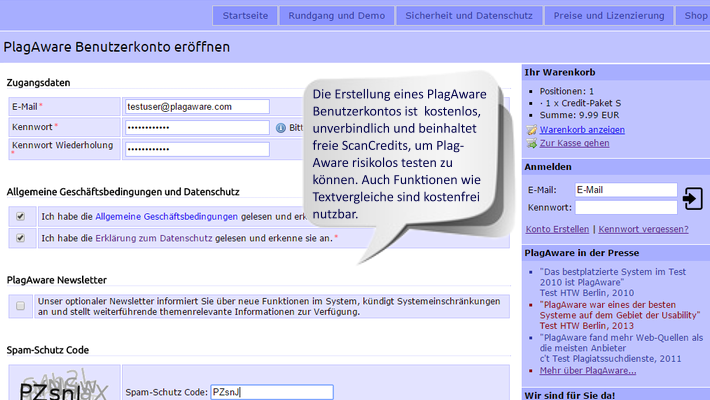Click the info icon next to Kennwort field

[x=281, y=128]
